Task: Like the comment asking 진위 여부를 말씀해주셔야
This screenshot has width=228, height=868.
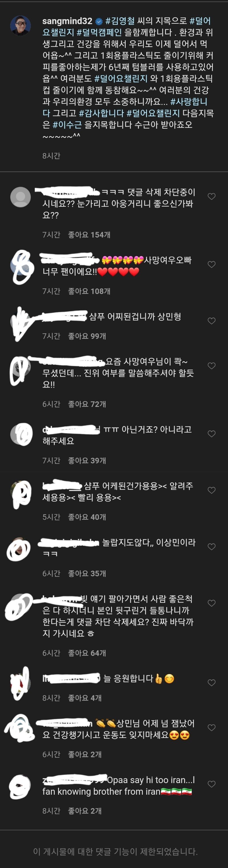Action: [x=211, y=366]
